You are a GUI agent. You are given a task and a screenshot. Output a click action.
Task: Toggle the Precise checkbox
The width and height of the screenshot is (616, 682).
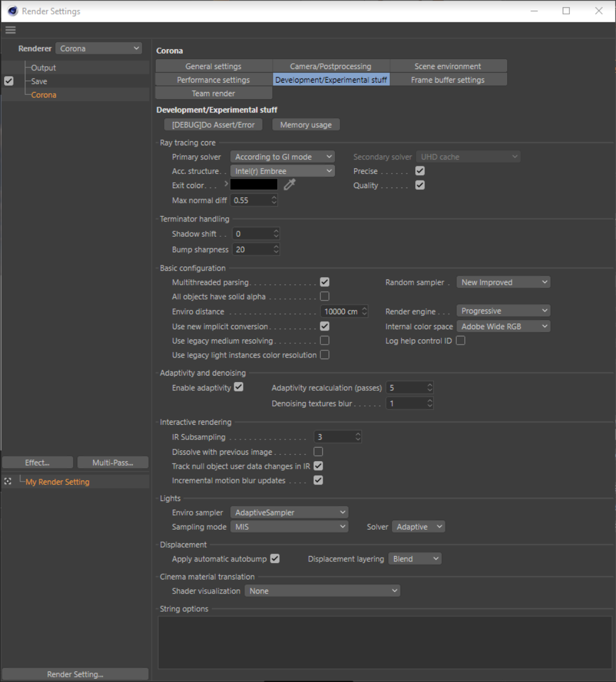point(420,171)
